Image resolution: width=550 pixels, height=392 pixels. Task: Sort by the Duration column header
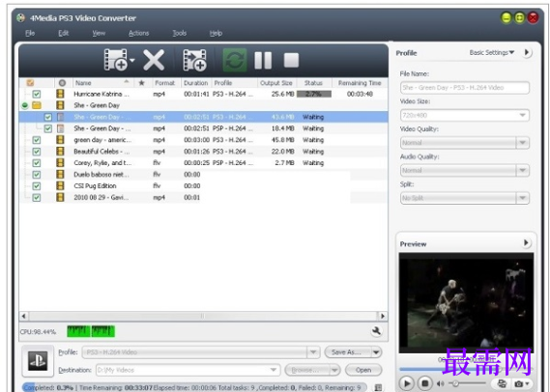click(x=195, y=83)
